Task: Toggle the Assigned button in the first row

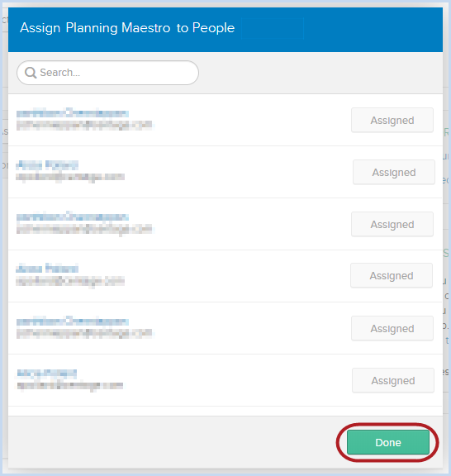Action: (x=392, y=120)
